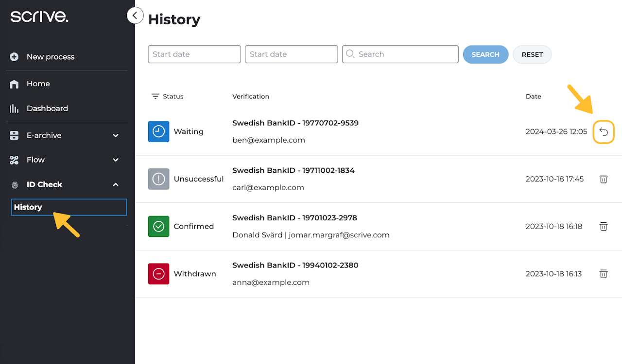The height and width of the screenshot is (364, 622).
Task: Click the gray Unsuccessful exclamation icon
Action: (x=158, y=179)
